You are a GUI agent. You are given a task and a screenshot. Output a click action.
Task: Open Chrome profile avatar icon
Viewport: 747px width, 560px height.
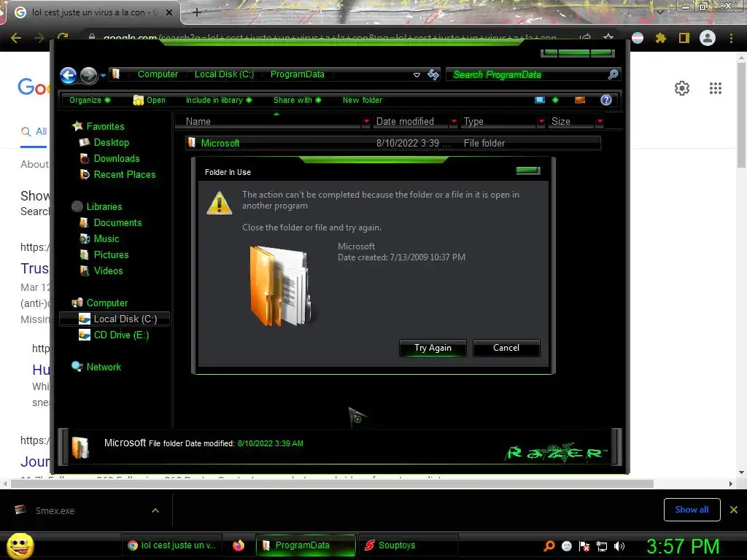[x=708, y=38]
